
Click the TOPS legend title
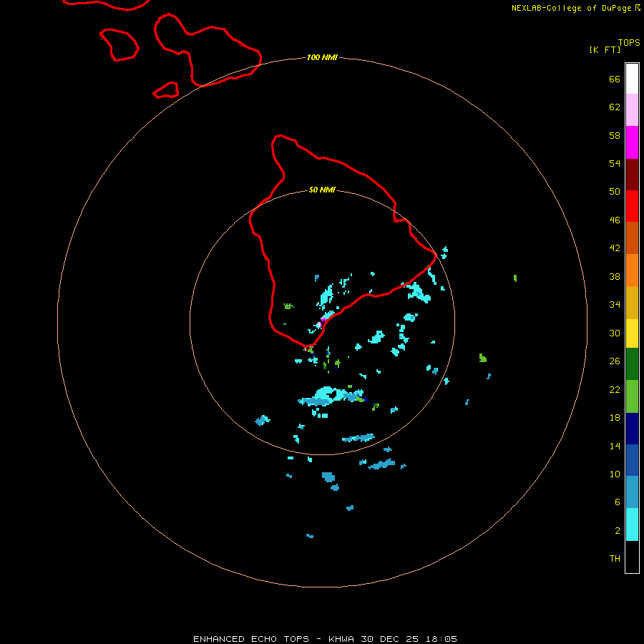(x=629, y=42)
